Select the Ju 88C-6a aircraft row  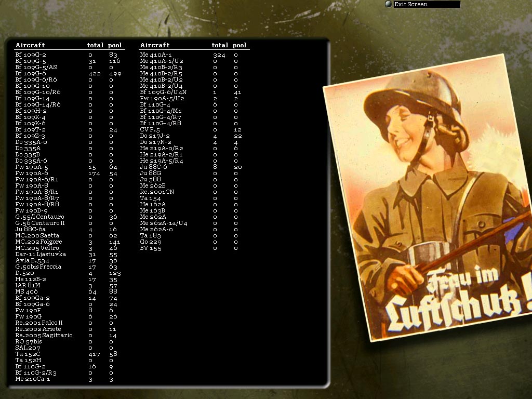click(x=69, y=229)
